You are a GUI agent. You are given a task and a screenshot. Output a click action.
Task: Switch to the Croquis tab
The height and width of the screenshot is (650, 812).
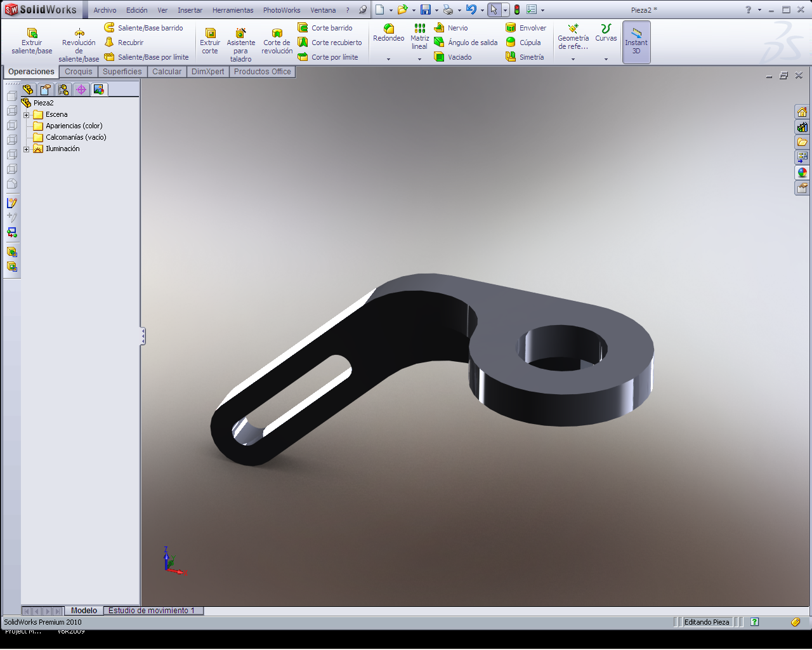point(79,72)
